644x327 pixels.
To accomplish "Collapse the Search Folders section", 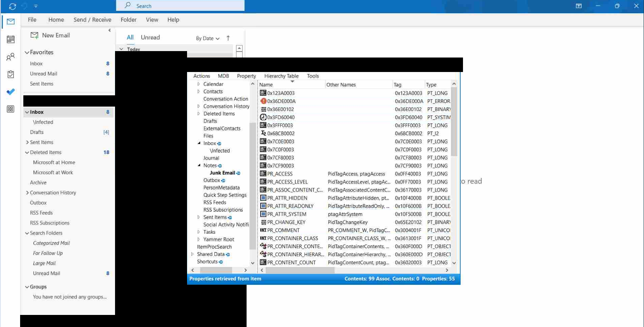I will pyautogui.click(x=27, y=233).
